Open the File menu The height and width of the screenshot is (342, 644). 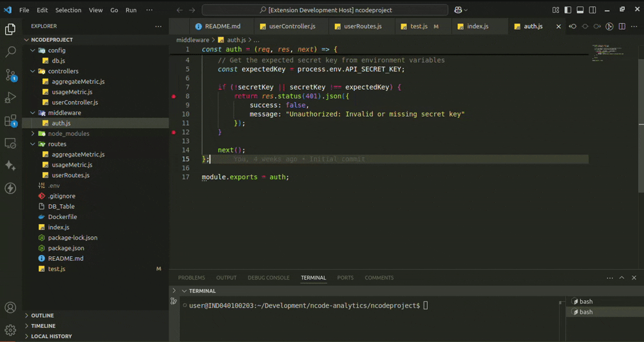[x=24, y=10]
